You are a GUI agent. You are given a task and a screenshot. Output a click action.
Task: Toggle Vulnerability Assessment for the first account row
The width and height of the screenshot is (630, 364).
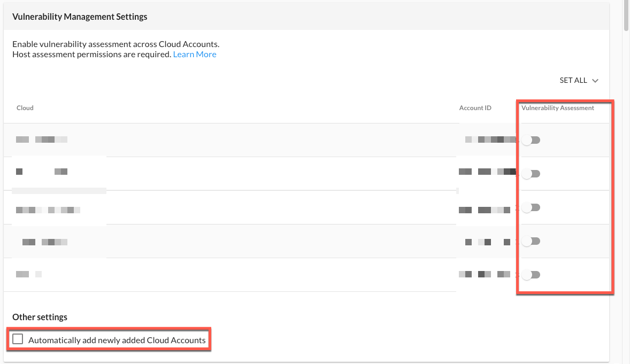(531, 140)
